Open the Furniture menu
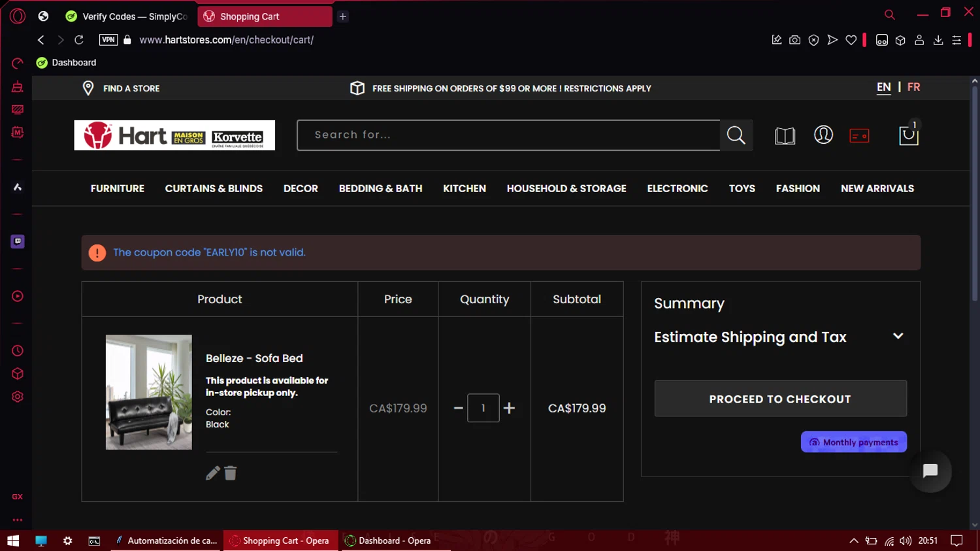The image size is (980, 551). (x=118, y=188)
